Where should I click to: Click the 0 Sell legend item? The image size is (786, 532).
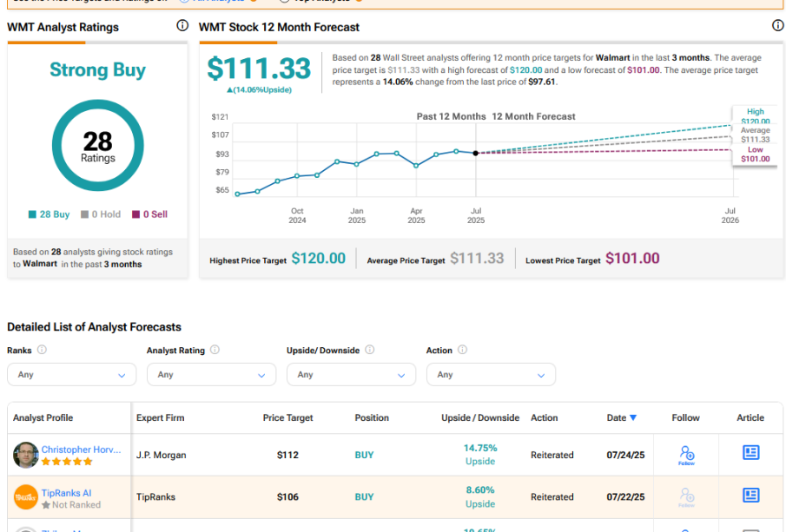pyautogui.click(x=150, y=214)
